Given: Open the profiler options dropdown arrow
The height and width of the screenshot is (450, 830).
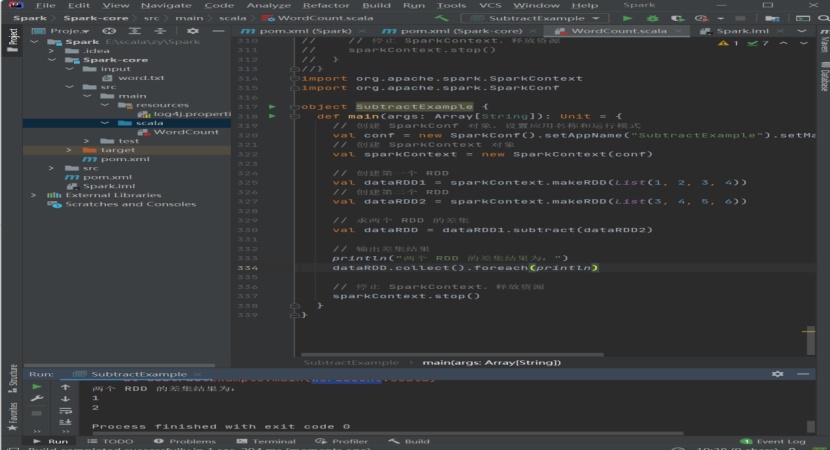Looking at the screenshot, I should [x=720, y=19].
